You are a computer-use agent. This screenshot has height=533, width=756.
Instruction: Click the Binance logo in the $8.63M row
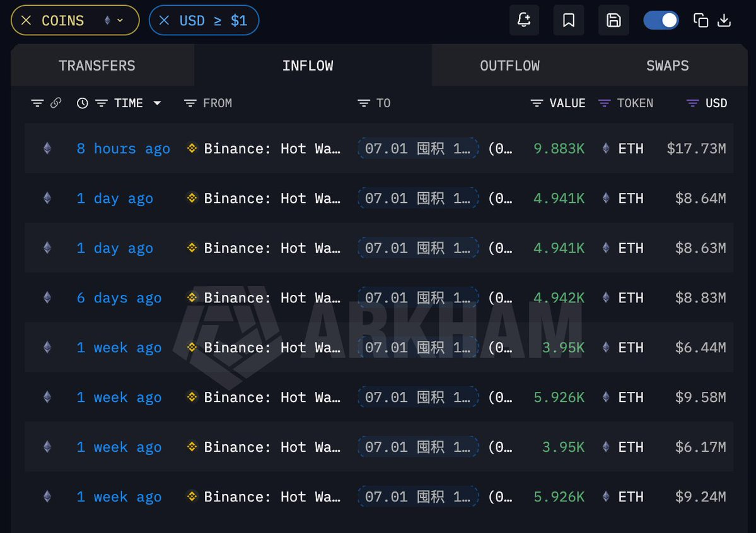pos(192,248)
